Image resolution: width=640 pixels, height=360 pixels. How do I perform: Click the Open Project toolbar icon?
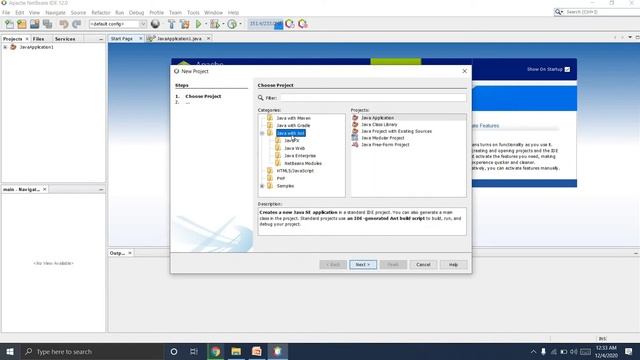click(x=35, y=24)
